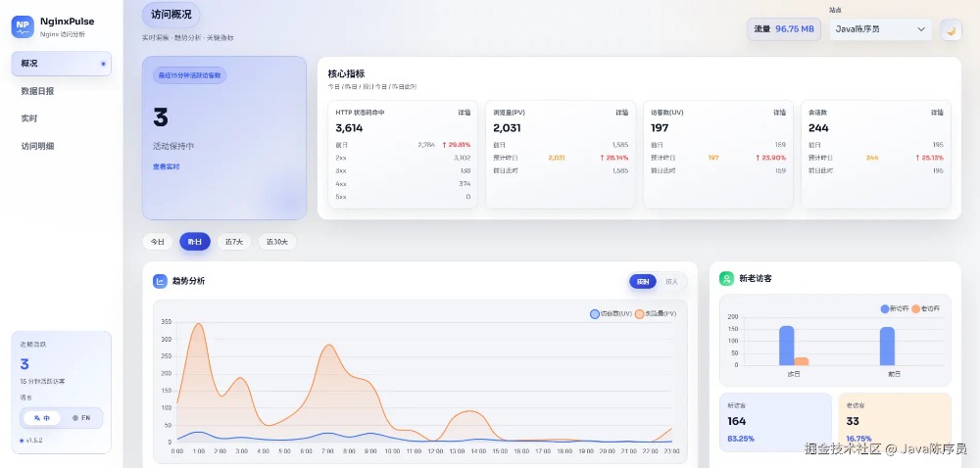Viewport: 980px width, 468px height.
Task: Open 数据日报 in the sidebar
Action: click(37, 91)
